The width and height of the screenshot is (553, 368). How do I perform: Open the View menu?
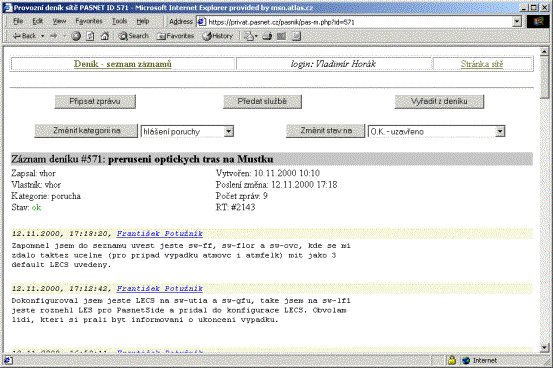(x=59, y=21)
